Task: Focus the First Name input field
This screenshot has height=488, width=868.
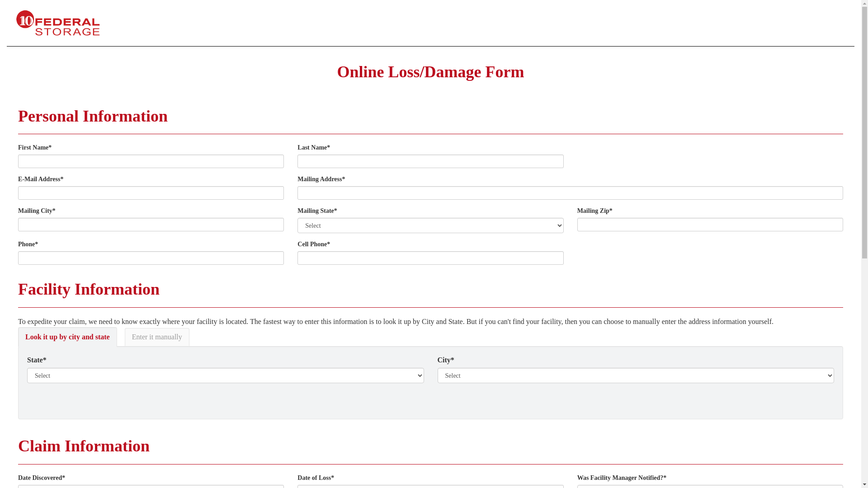Action: click(151, 161)
